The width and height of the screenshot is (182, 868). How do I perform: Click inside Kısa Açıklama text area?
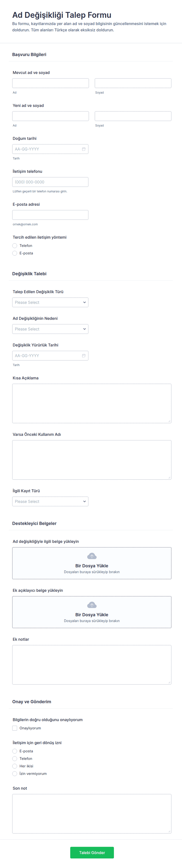(x=92, y=403)
